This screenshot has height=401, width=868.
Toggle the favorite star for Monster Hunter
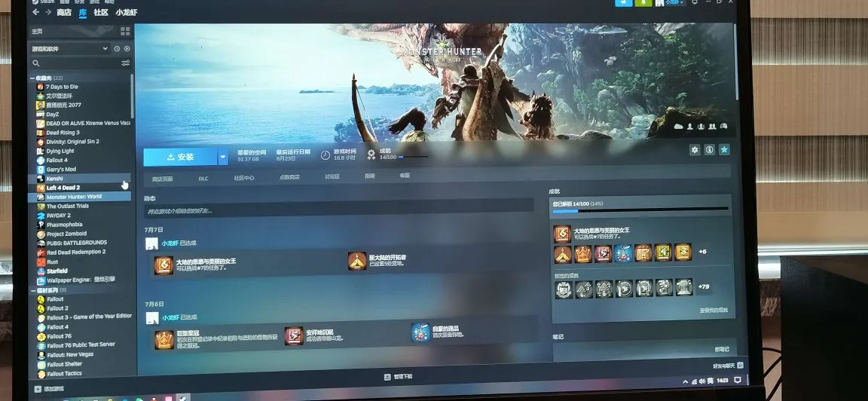click(x=724, y=150)
